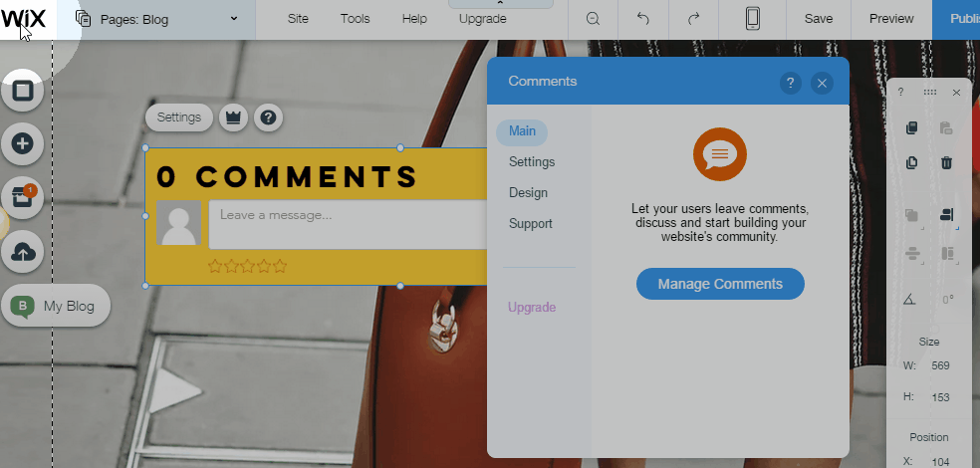
Task: Open the Help menu
Action: (x=414, y=19)
